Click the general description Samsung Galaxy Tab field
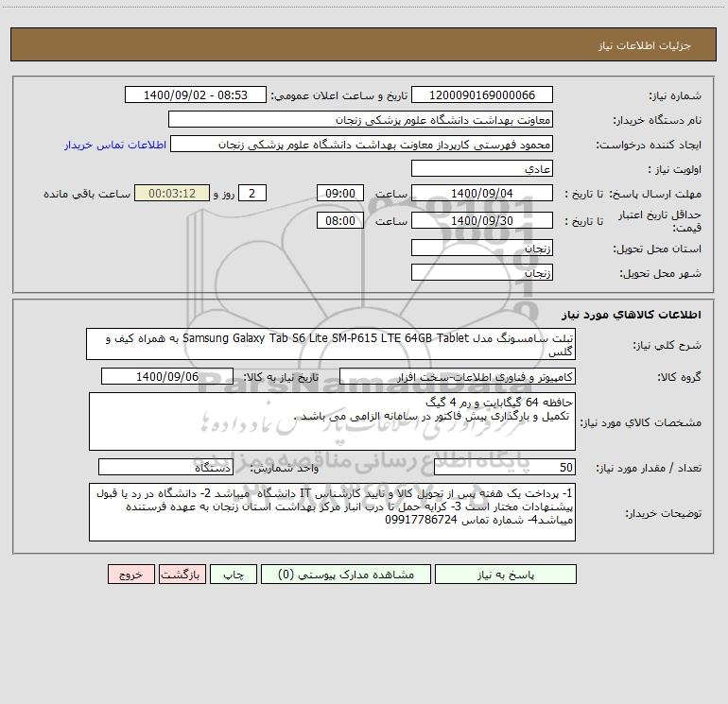The image size is (728, 704). point(331,344)
